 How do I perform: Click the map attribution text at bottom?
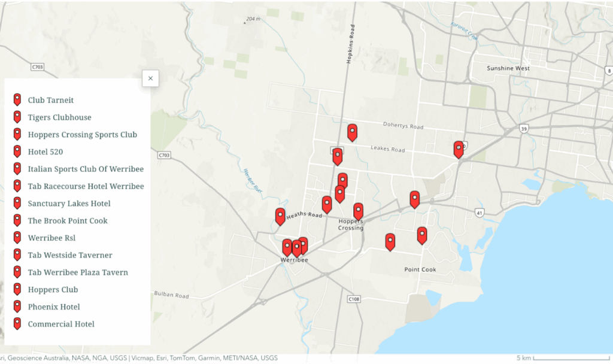pyautogui.click(x=138, y=358)
